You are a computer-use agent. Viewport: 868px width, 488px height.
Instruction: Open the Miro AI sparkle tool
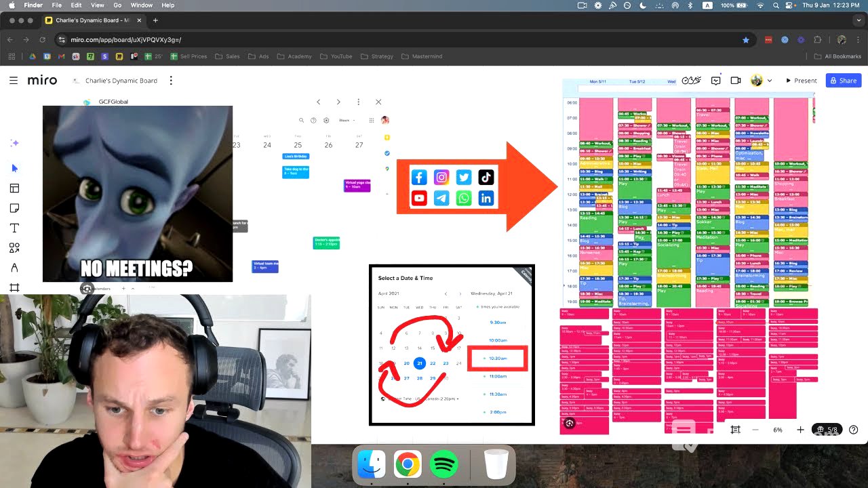(14, 143)
